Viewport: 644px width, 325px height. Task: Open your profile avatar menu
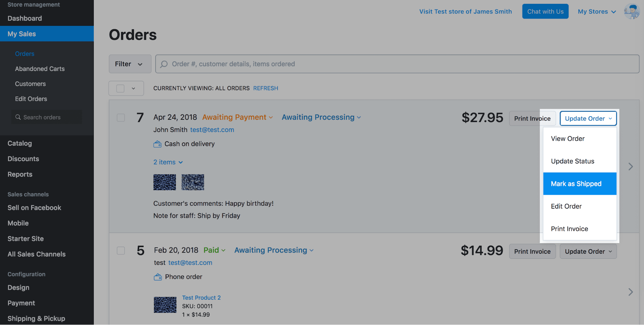(x=631, y=11)
